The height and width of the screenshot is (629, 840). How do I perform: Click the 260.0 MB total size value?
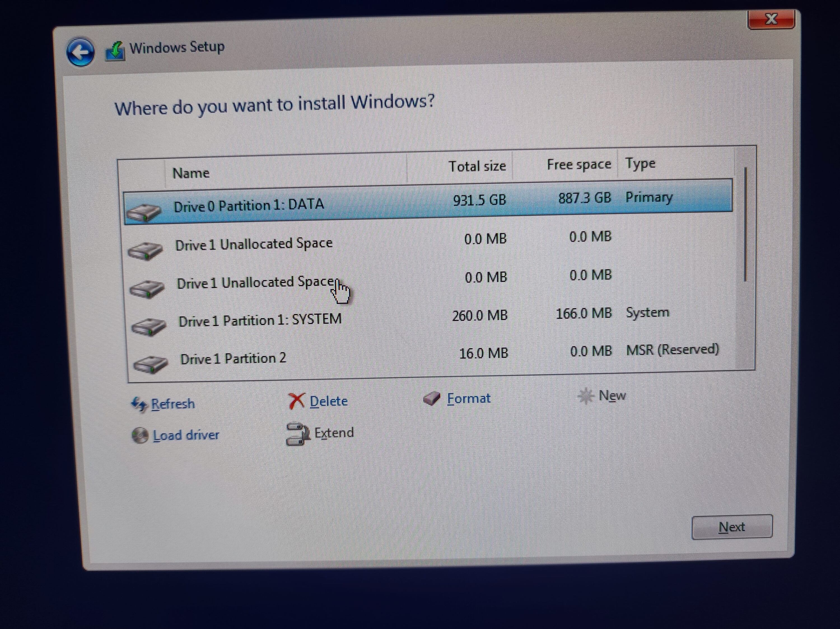click(480, 315)
